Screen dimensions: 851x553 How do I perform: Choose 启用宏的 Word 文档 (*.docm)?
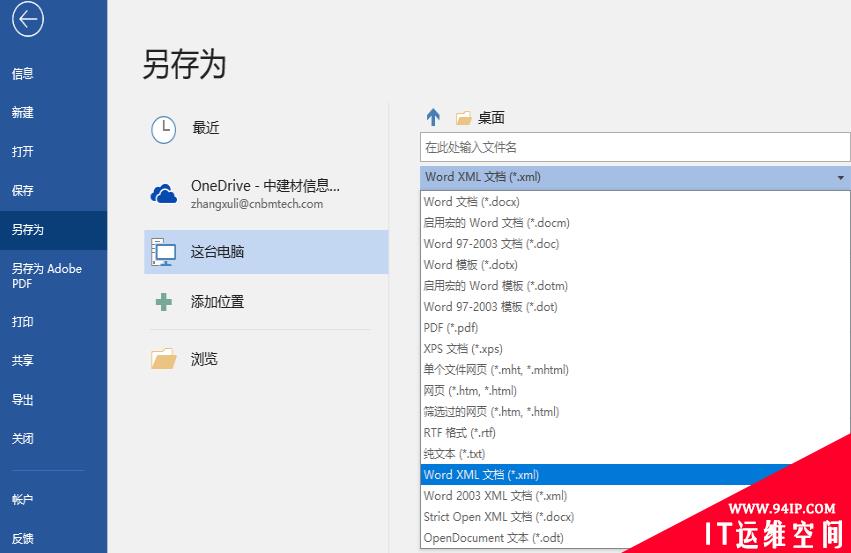pyautogui.click(x=635, y=223)
